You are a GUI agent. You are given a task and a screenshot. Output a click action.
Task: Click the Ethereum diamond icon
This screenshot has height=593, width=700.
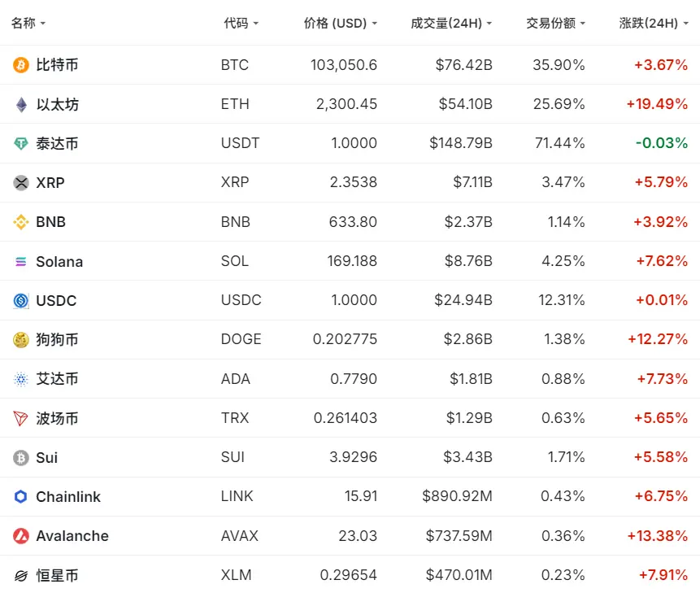click(21, 104)
